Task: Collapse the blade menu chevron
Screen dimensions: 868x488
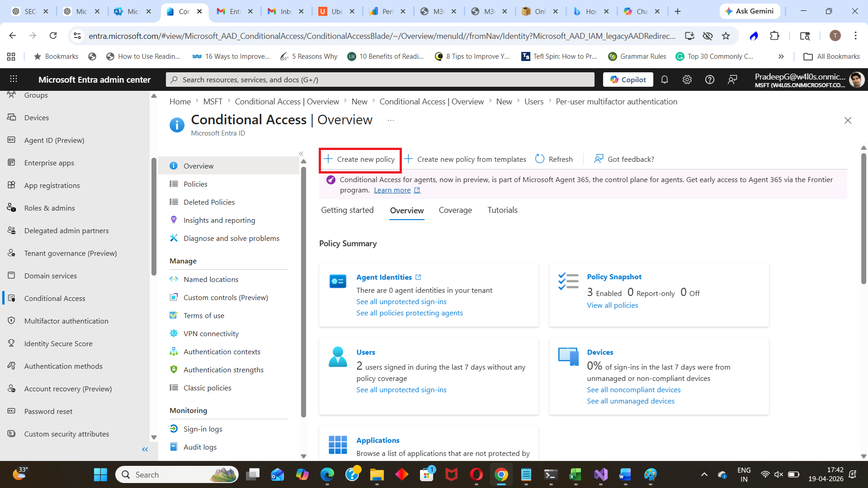Action: pos(301,154)
